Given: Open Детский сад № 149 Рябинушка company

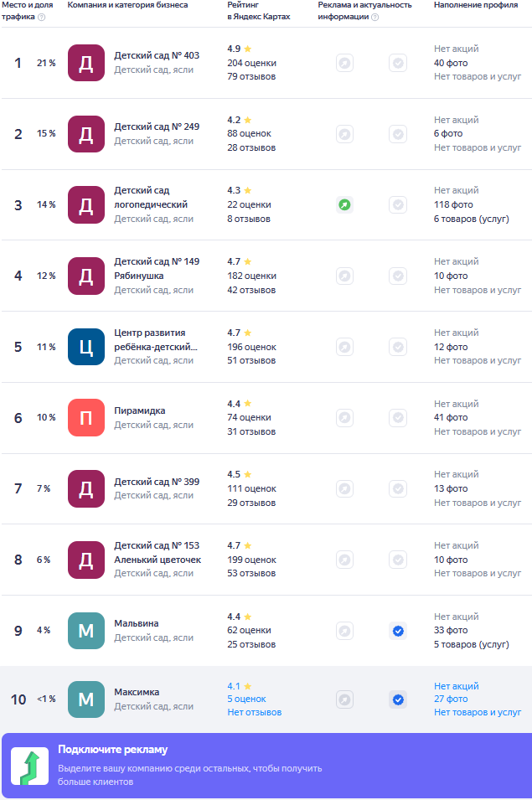Looking at the screenshot, I should click(157, 268).
